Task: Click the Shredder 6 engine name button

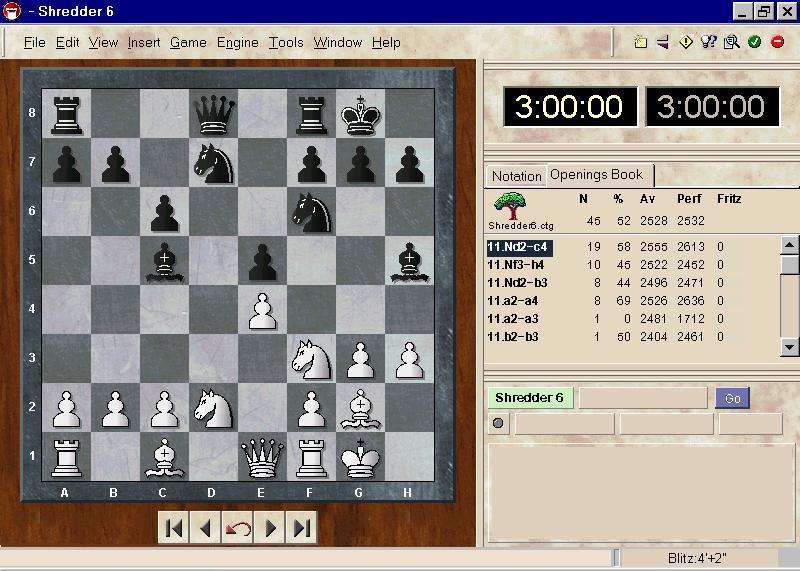Action: pos(530,398)
